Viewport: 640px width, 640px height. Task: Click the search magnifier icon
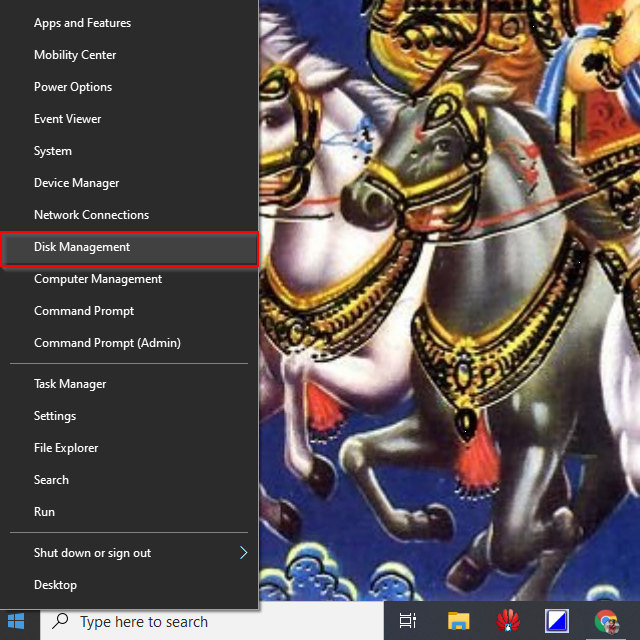tap(60, 621)
